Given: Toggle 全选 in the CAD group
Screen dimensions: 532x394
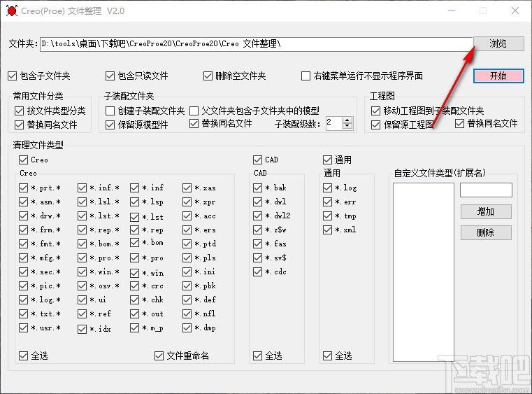Looking at the screenshot, I should point(257,356).
